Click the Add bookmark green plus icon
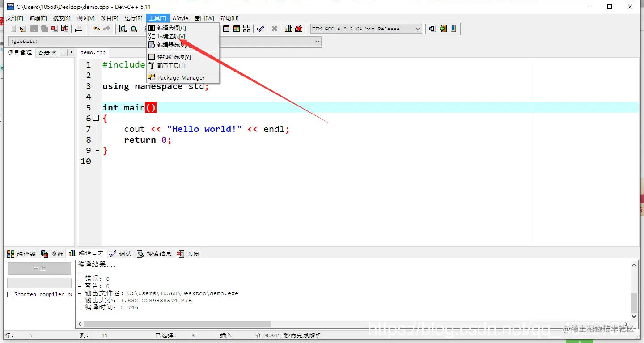Viewport: 644px width, 343px height. tap(443, 29)
